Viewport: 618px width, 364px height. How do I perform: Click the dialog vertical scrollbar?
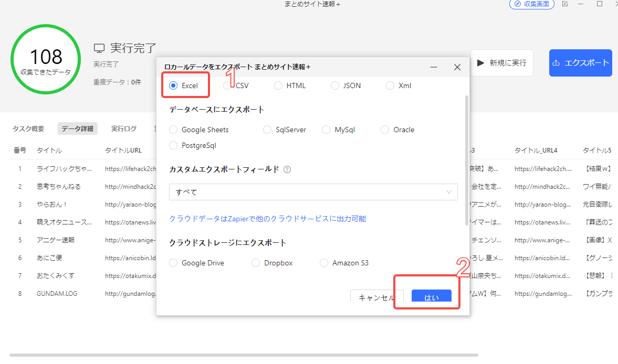pos(466,157)
